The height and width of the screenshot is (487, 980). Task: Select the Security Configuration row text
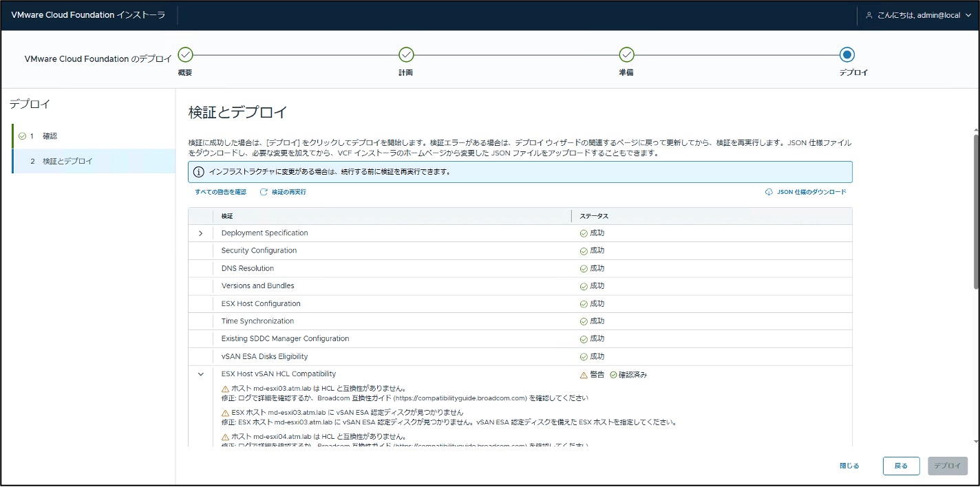[259, 250]
